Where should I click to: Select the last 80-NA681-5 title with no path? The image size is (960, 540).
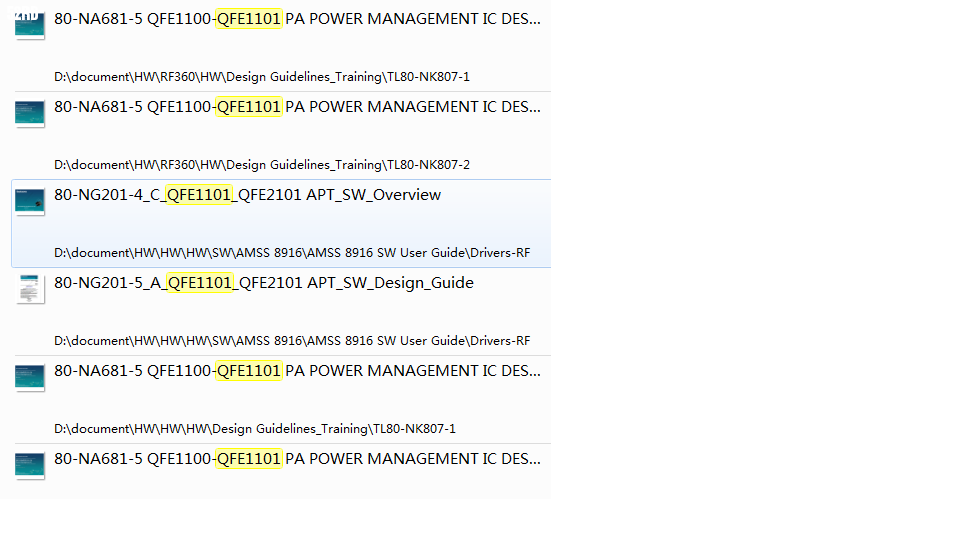pos(298,459)
